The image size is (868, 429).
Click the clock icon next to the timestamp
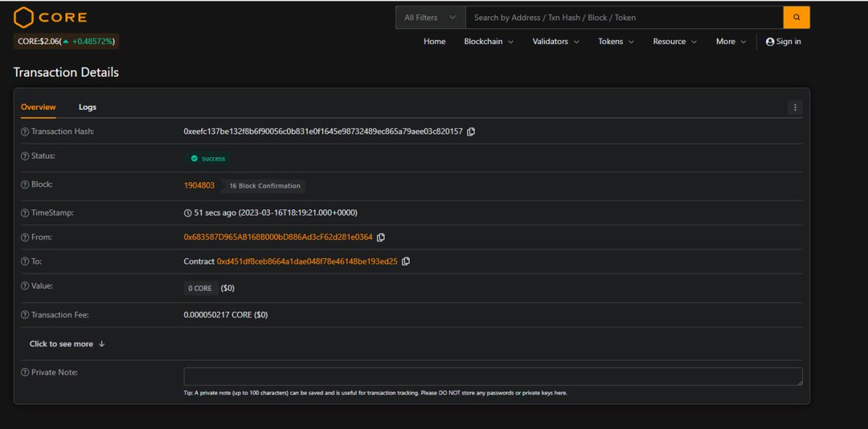187,212
